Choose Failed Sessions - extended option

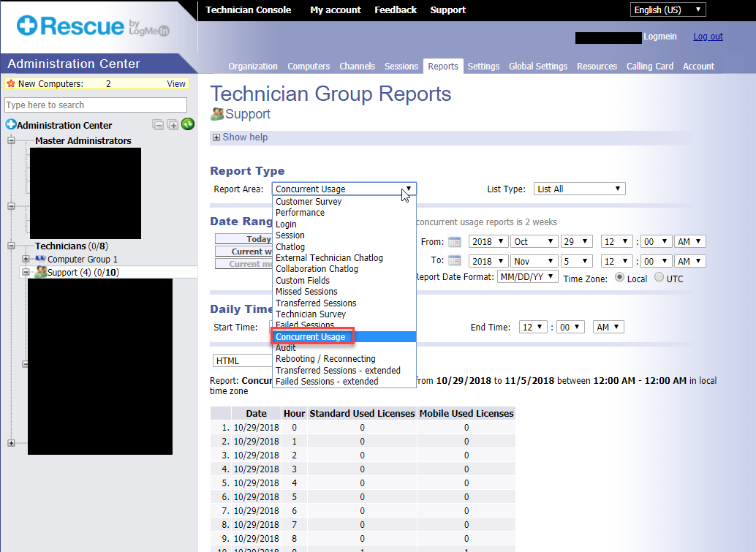[344, 382]
